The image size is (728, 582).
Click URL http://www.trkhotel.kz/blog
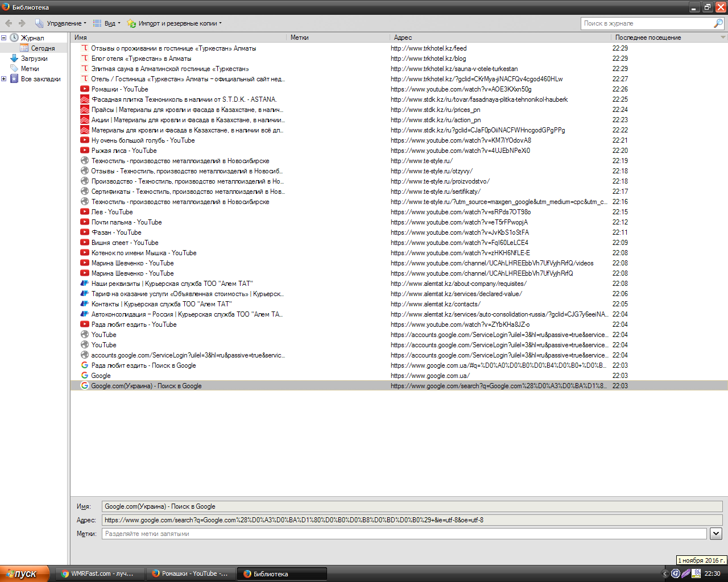point(428,59)
